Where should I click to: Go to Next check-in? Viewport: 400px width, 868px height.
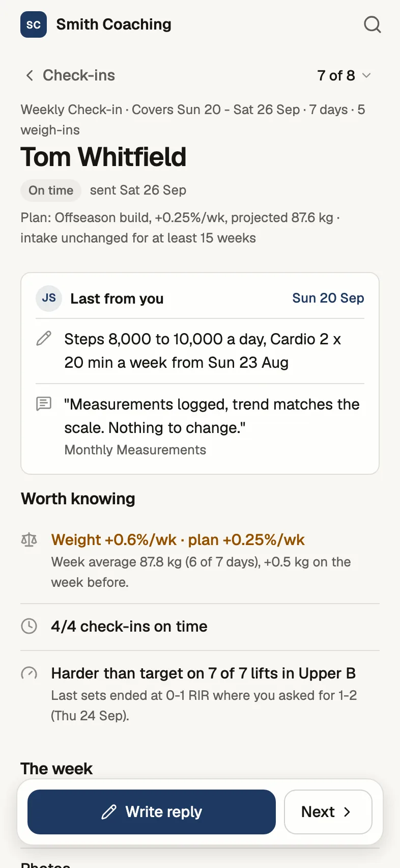pos(328,812)
